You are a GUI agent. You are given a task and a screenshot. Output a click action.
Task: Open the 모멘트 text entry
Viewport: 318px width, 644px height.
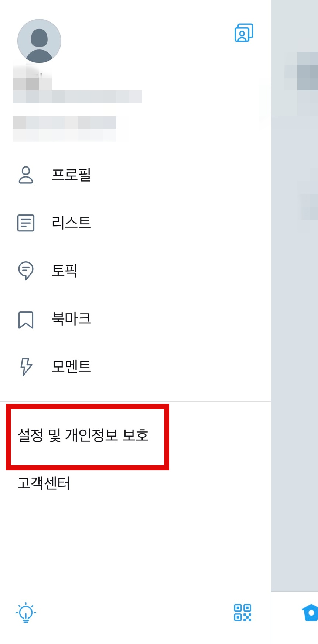pos(71,366)
